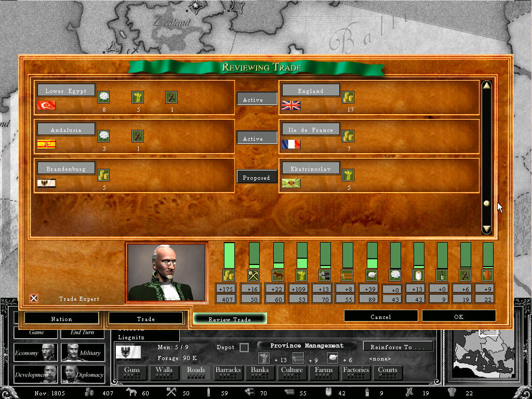The width and height of the screenshot is (532, 399).
Task: Click the gold coins icon in Ile de France row
Action: click(x=348, y=136)
